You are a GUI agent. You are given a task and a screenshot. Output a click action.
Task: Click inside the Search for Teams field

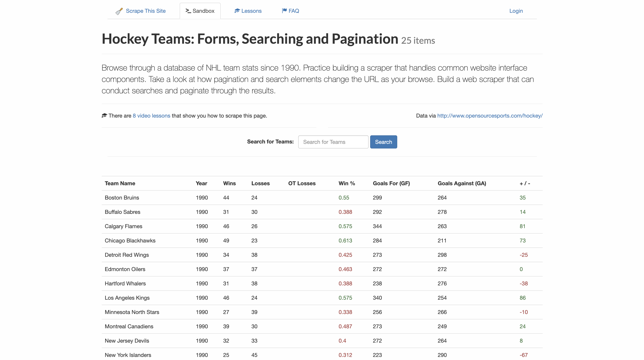pyautogui.click(x=333, y=142)
